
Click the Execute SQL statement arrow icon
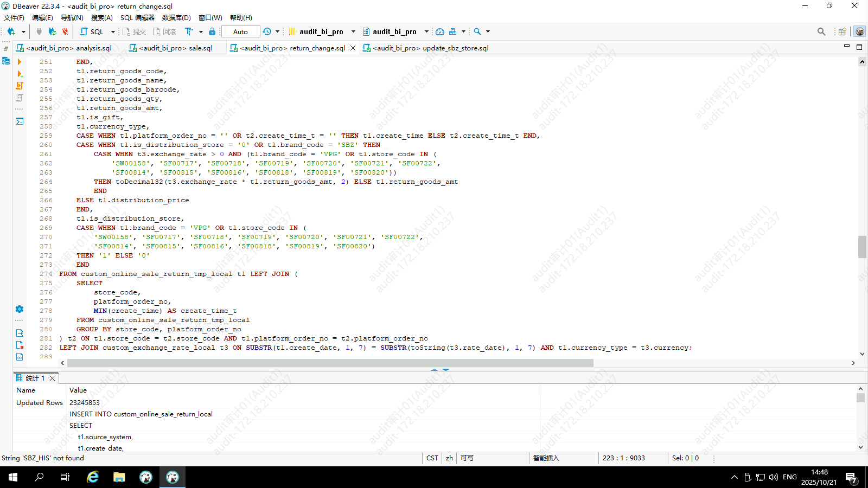tap(20, 62)
